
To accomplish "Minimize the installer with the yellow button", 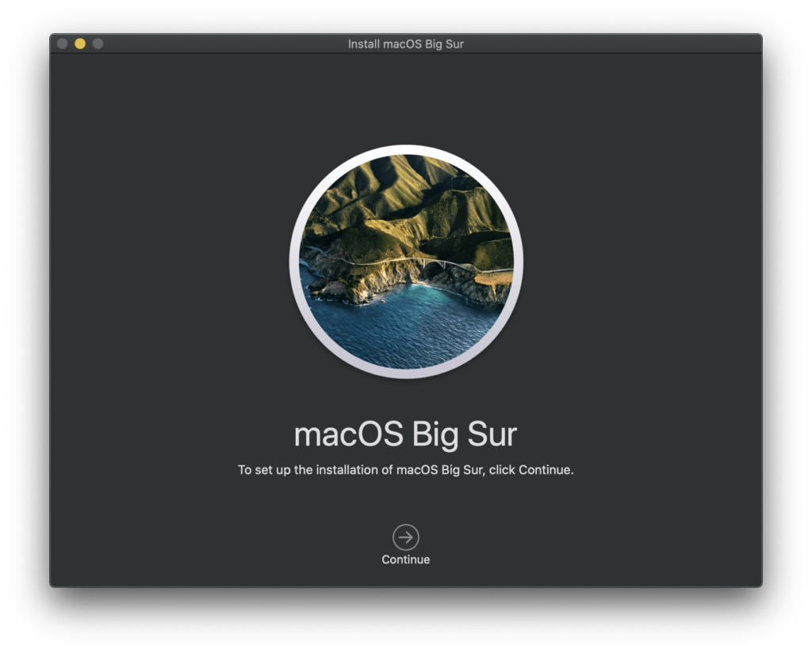I will 80,44.
